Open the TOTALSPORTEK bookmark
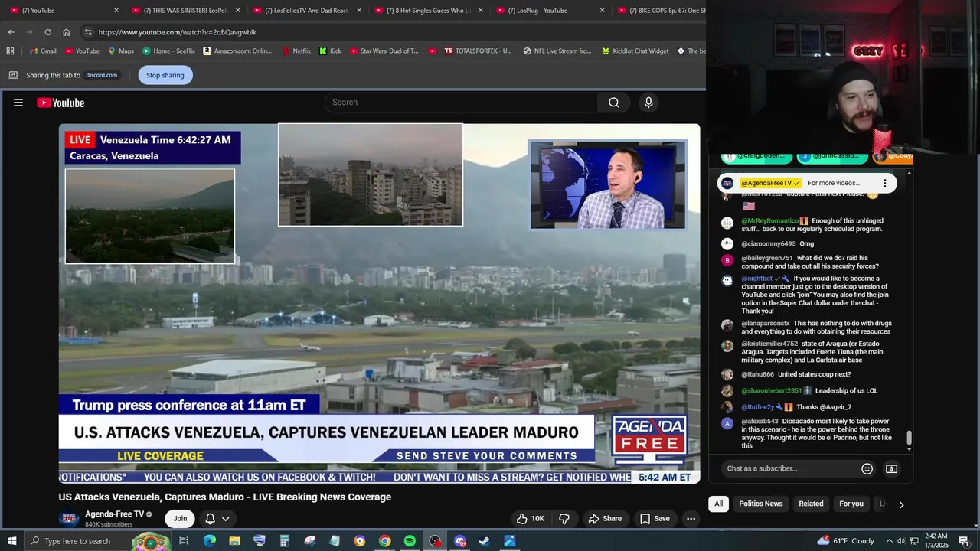The image size is (980, 551). (478, 51)
